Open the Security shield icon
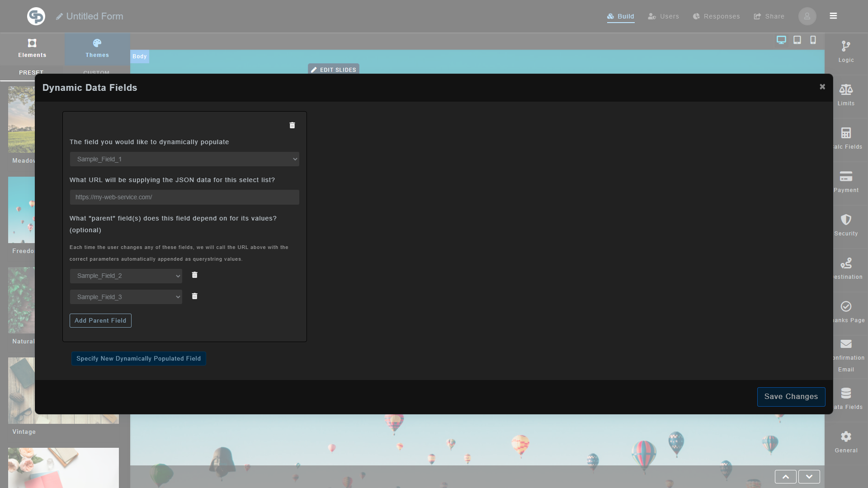This screenshot has width=868, height=488. pos(846,220)
